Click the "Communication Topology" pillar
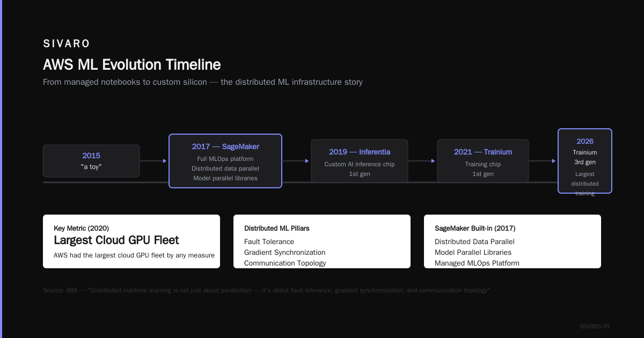Screen dimensions: 644x338 [x=285, y=263]
